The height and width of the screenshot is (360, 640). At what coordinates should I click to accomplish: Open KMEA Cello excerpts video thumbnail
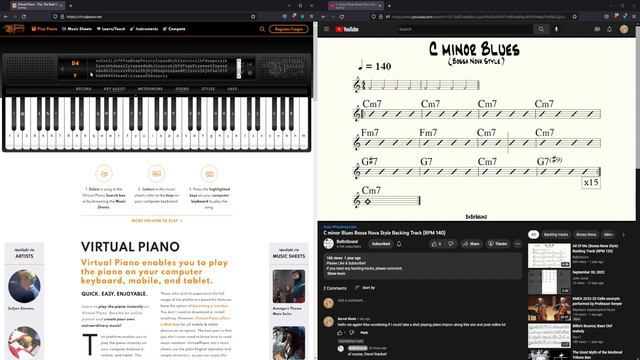tap(549, 309)
